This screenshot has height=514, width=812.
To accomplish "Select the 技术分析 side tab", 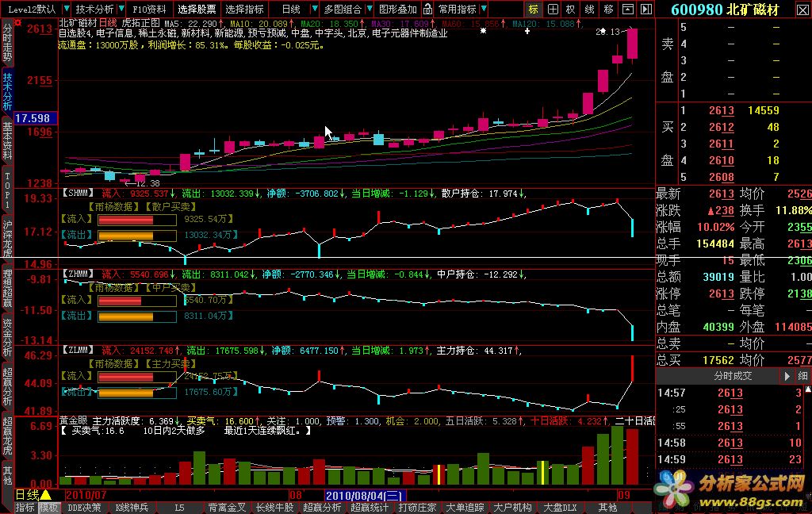I will point(7,92).
